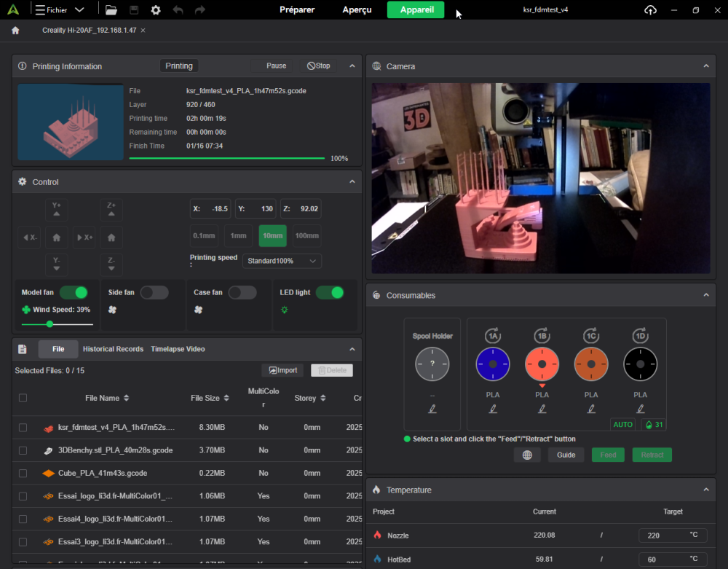Select the red-orange 1B filament spool
The height and width of the screenshot is (569, 728).
(x=542, y=364)
